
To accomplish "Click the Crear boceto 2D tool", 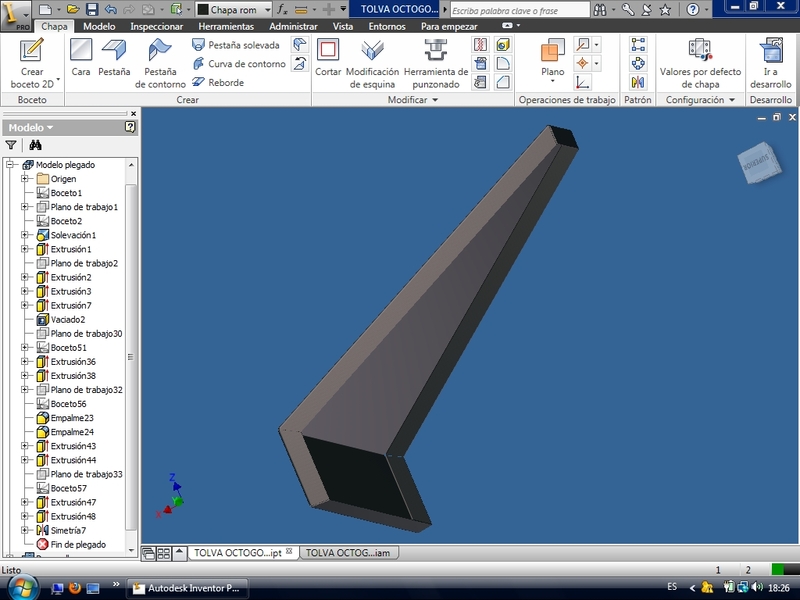I will [x=32, y=63].
